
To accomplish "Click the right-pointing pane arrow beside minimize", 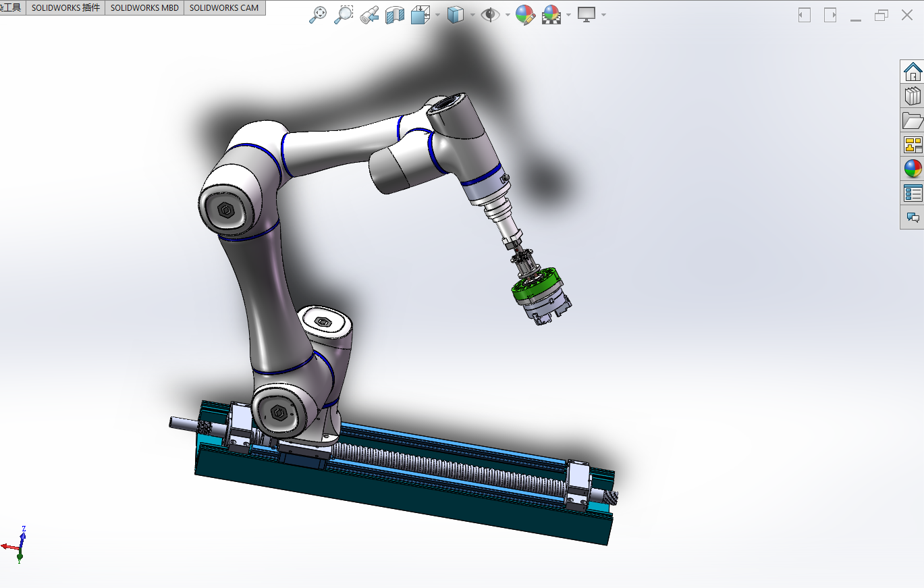I will tap(830, 15).
